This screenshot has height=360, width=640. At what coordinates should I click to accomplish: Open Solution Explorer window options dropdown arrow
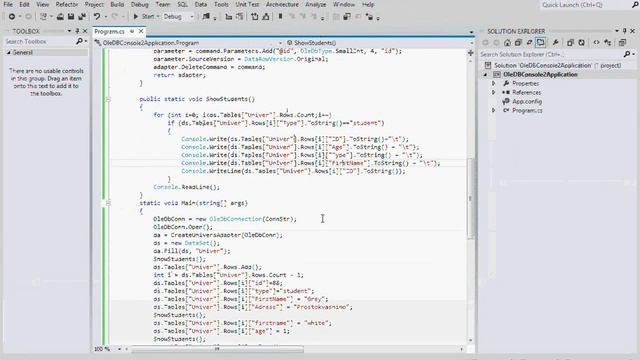click(617, 31)
